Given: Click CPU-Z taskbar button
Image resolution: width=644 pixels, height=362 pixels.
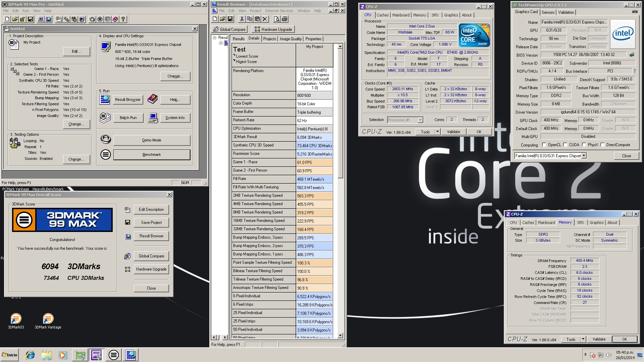Looking at the screenshot, I should pyautogui.click(x=97, y=355).
